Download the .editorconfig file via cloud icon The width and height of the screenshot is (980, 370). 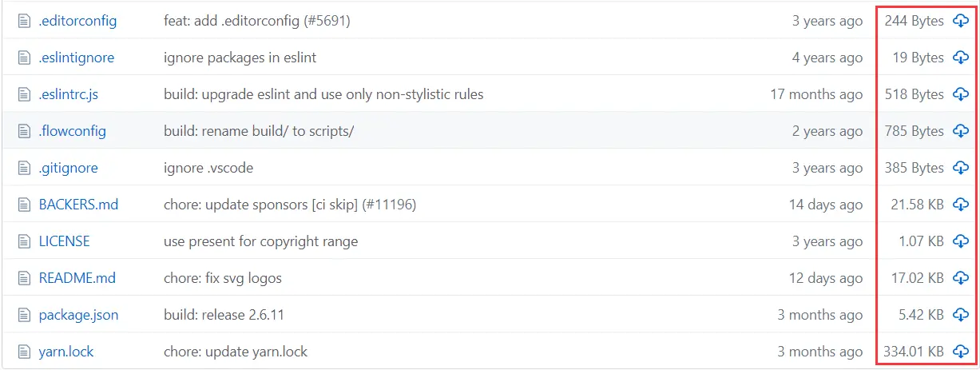point(960,21)
